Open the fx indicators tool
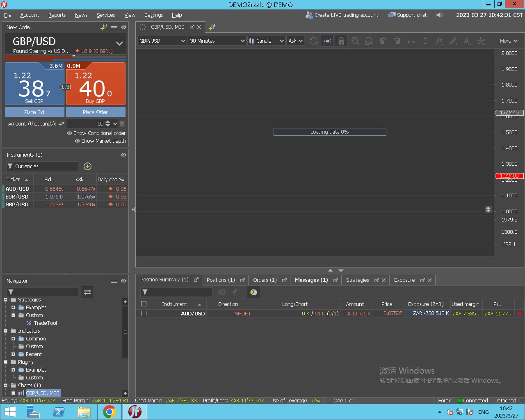This screenshot has height=420, width=525. [439, 41]
